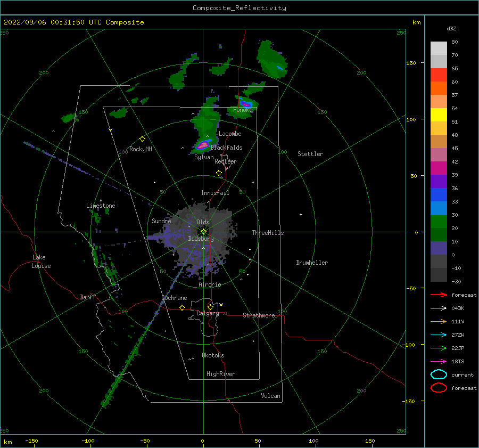Viewport: 479px width, 448px height.
Task: Click the Blackfalds city label
Action: (x=226, y=148)
